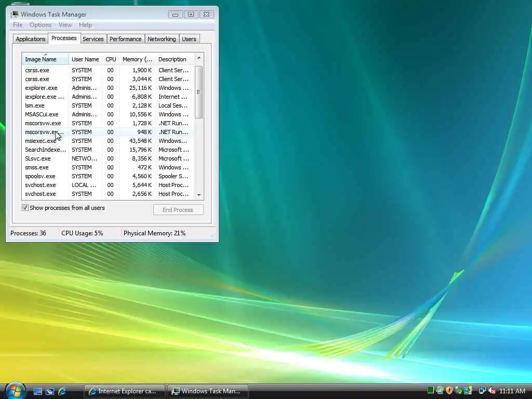The width and height of the screenshot is (532, 399).
Task: Click the 43,548 K memory value
Action: [140, 141]
